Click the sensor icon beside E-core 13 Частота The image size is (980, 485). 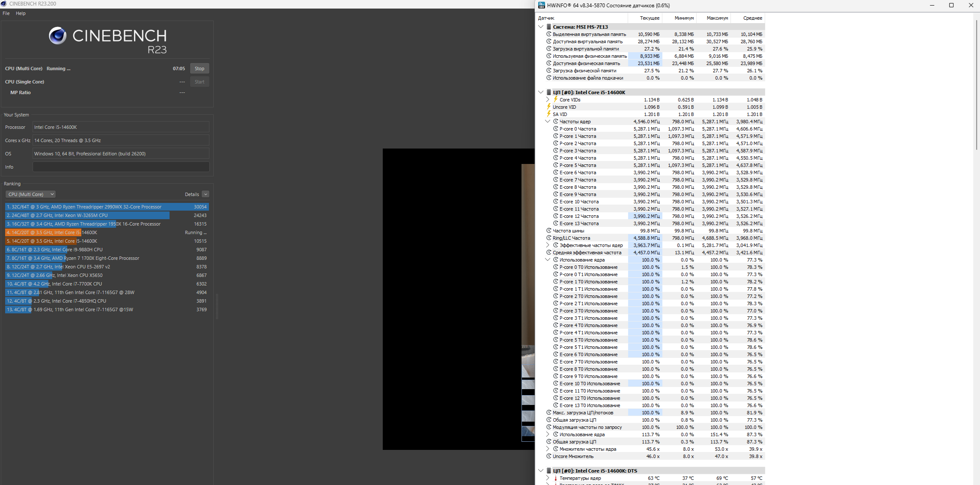click(556, 223)
